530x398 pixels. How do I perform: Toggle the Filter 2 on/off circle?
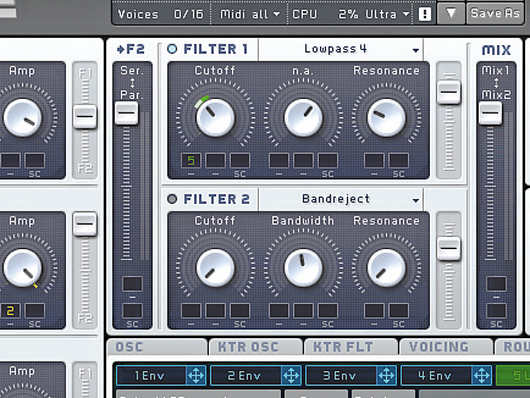pos(172,199)
